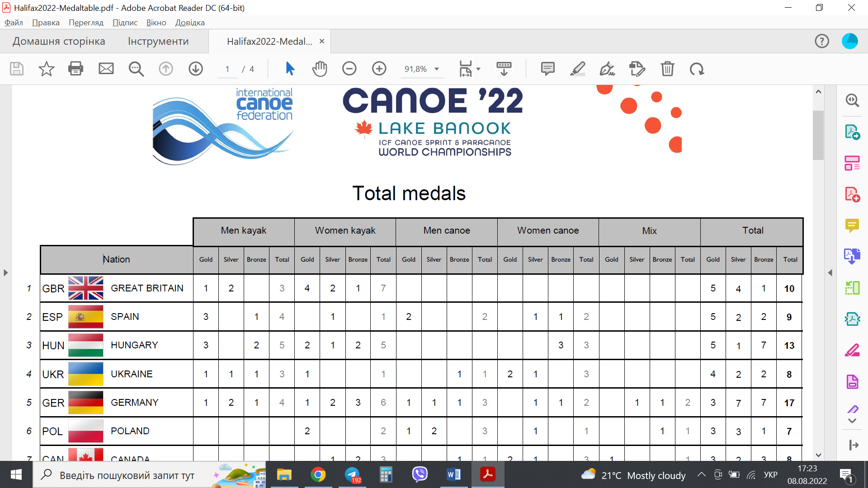Click the Zoom in plus icon
Viewport: 868px width, 488px height.
379,69
